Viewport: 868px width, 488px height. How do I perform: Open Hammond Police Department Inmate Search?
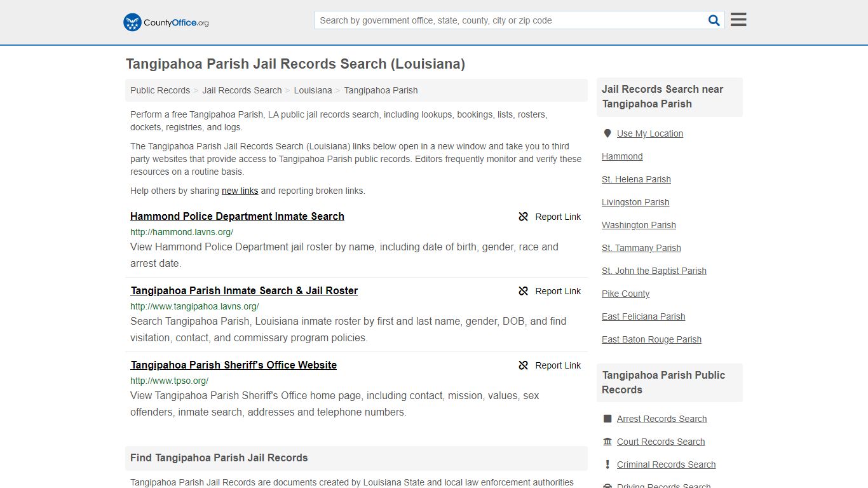click(237, 216)
